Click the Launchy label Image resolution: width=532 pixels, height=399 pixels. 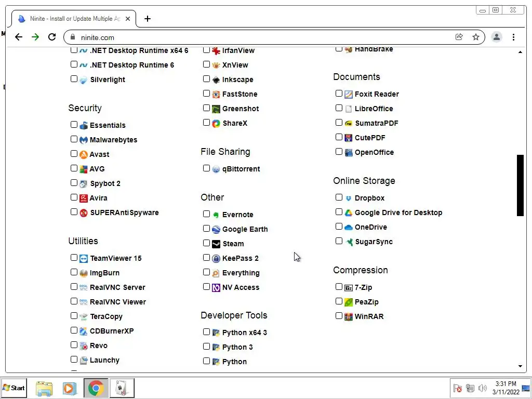pyautogui.click(x=104, y=361)
